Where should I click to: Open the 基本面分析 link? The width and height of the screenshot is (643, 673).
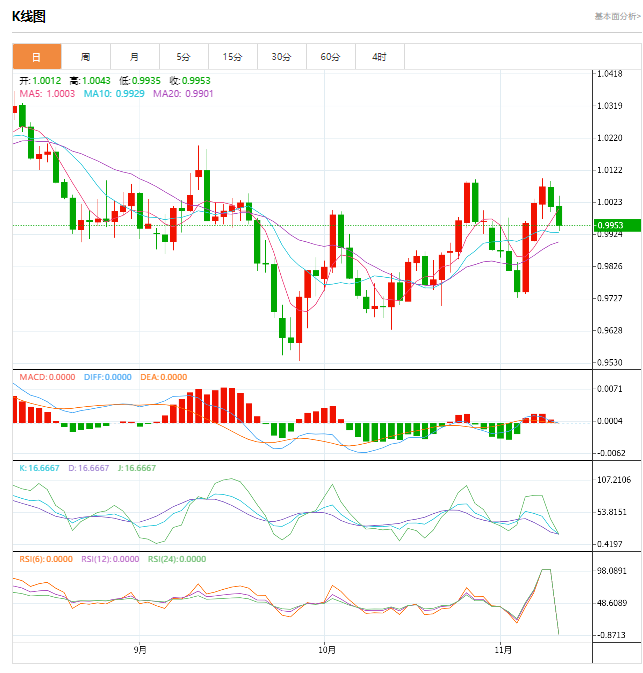coord(617,16)
